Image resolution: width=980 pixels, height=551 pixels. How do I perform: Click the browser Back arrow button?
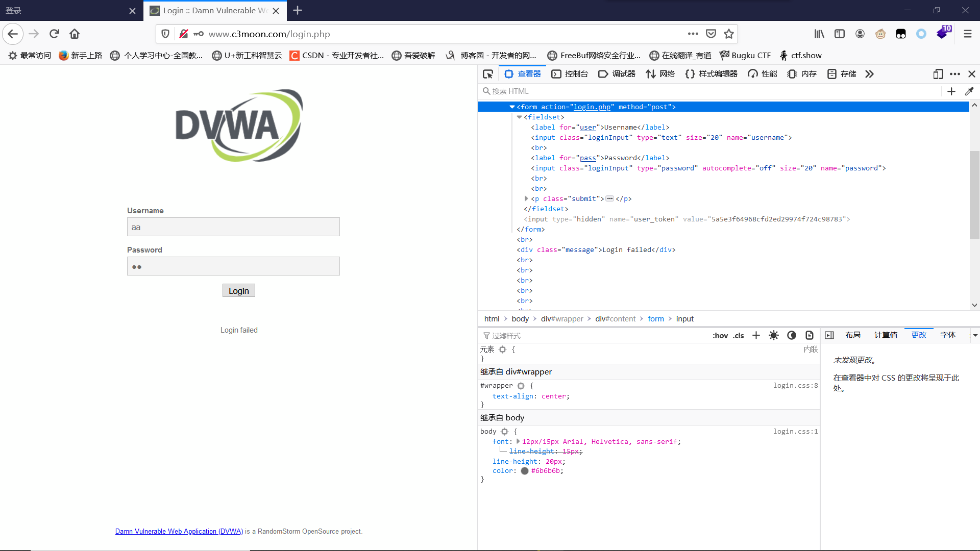click(x=13, y=34)
